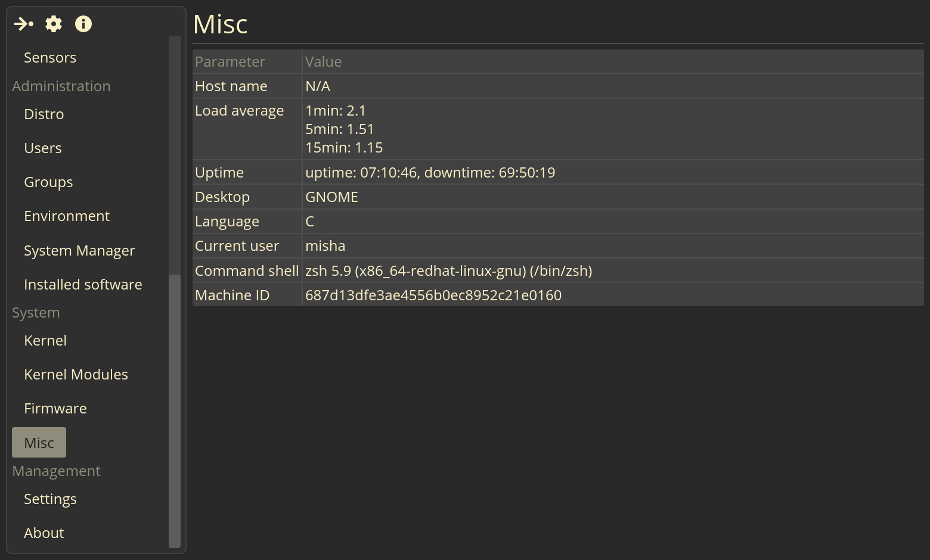This screenshot has width=930, height=560.
Task: Select Distro in Administration section
Action: coord(44,114)
